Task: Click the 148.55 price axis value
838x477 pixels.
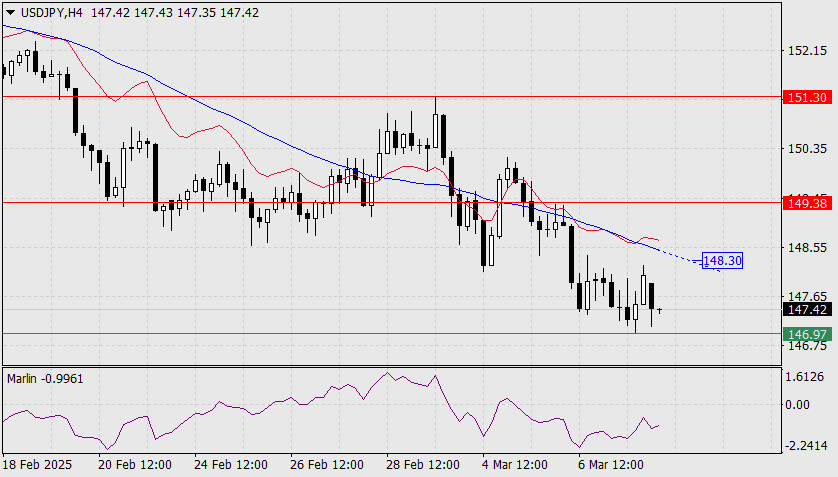Action: [x=808, y=248]
